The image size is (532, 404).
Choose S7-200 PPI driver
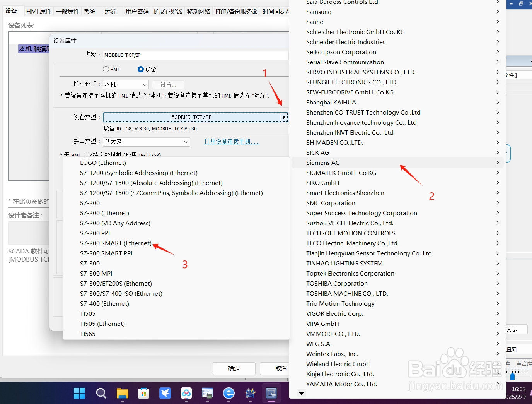pyautogui.click(x=95, y=233)
